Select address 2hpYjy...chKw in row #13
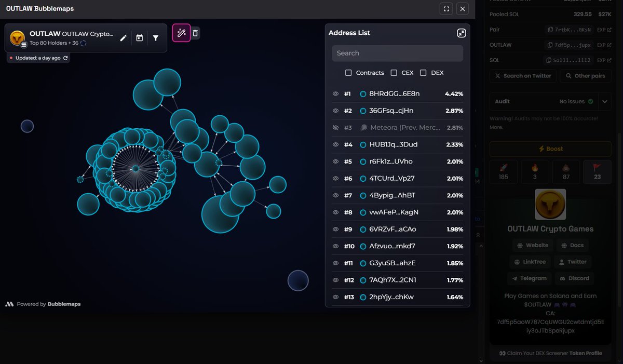This screenshot has height=364, width=623. tap(391, 297)
